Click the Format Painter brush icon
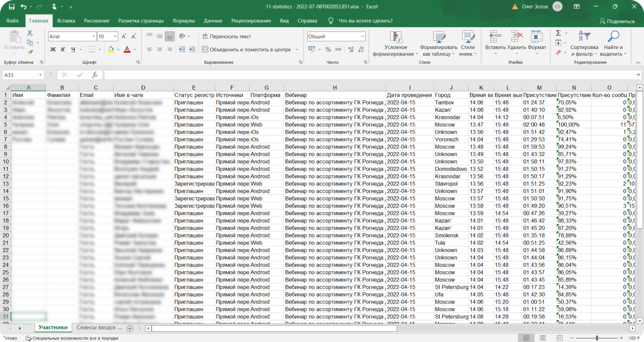This screenshot has height=342, width=644. (x=30, y=52)
